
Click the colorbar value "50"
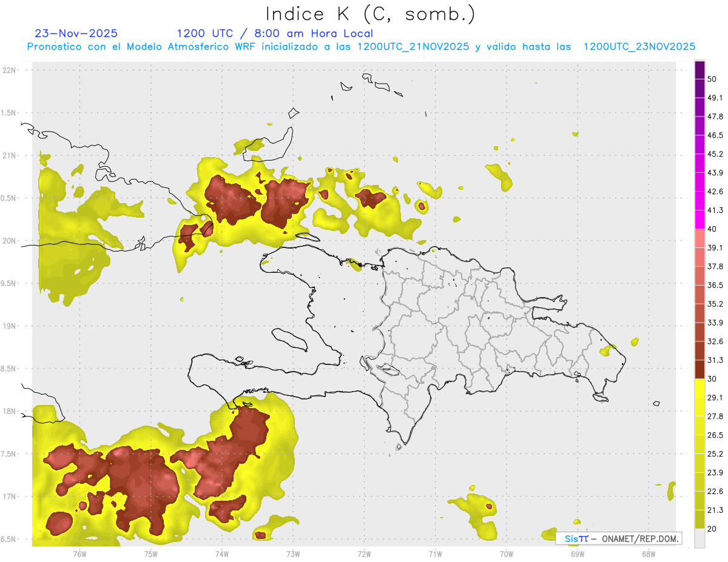(x=712, y=79)
